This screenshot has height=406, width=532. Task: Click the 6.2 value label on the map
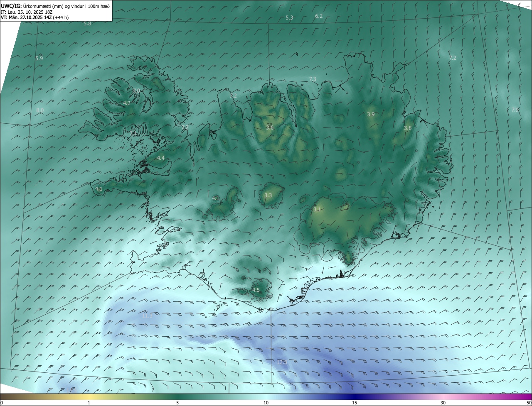(319, 16)
